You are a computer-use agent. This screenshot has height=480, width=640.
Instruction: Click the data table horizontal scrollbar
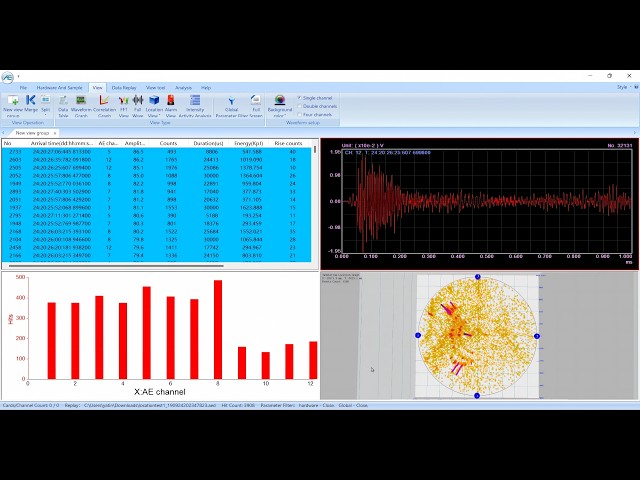coord(116,266)
